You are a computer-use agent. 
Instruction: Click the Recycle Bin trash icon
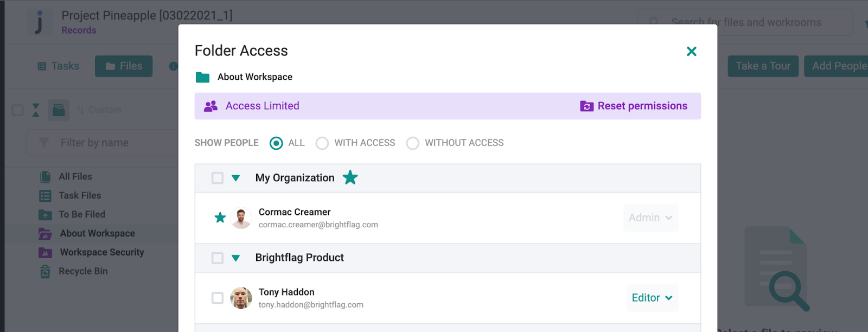tap(46, 271)
